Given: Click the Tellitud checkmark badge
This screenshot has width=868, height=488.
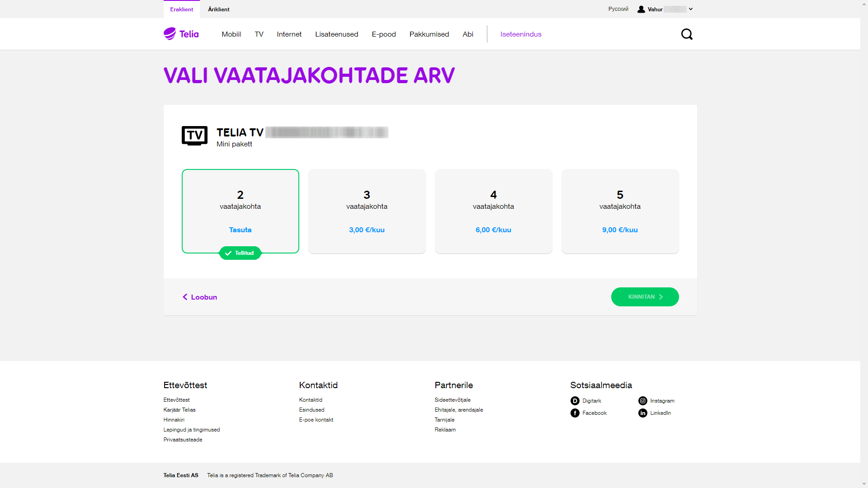Looking at the screenshot, I should 240,253.
